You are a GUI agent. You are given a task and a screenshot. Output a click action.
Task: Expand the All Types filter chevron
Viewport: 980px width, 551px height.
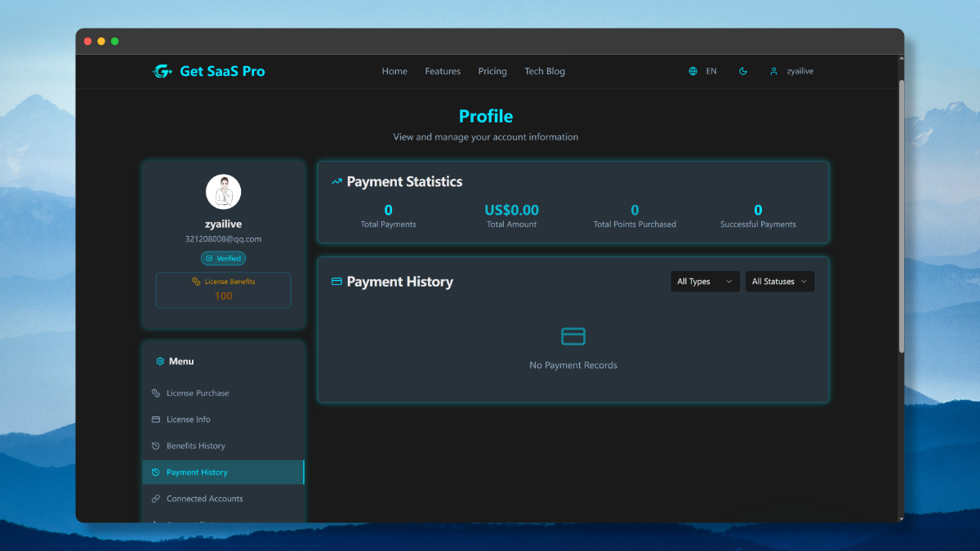[x=730, y=281]
